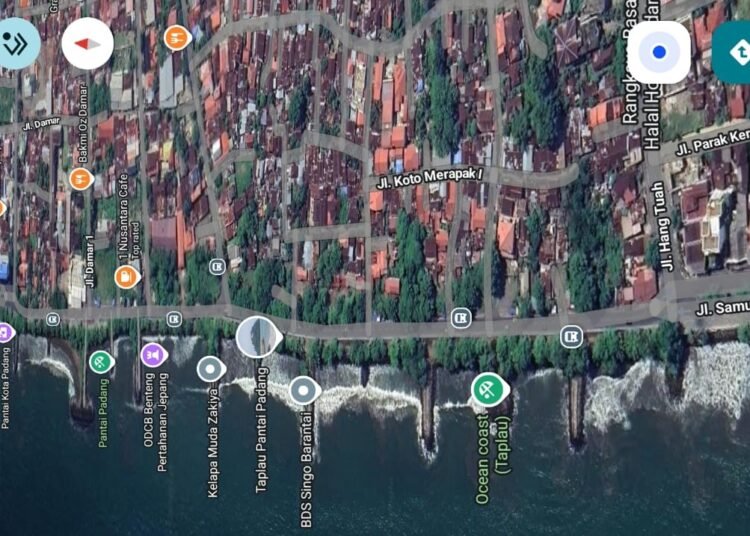Select the Bakmi Oz Damar restaurant pin
Viewport: 750px width, 536px height.
[x=82, y=179]
